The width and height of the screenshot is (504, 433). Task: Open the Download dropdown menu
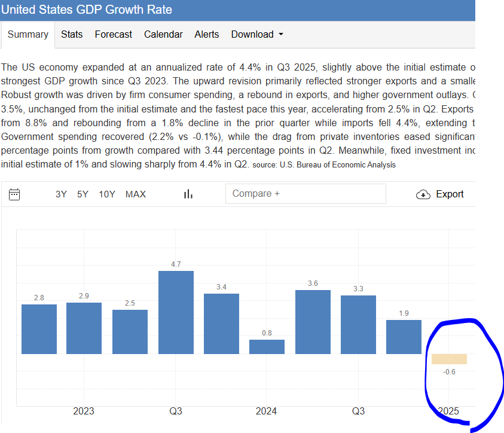coord(257,35)
